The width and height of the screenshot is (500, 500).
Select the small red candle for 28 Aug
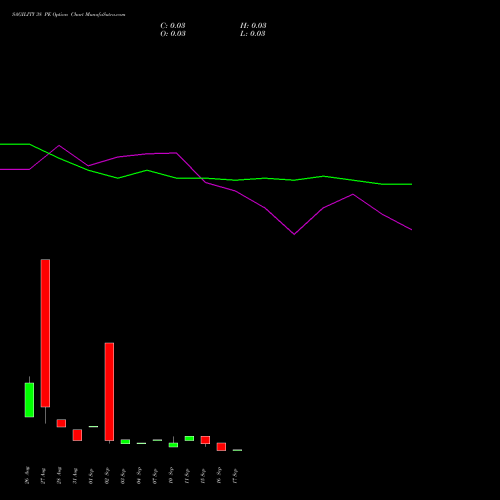(61, 423)
